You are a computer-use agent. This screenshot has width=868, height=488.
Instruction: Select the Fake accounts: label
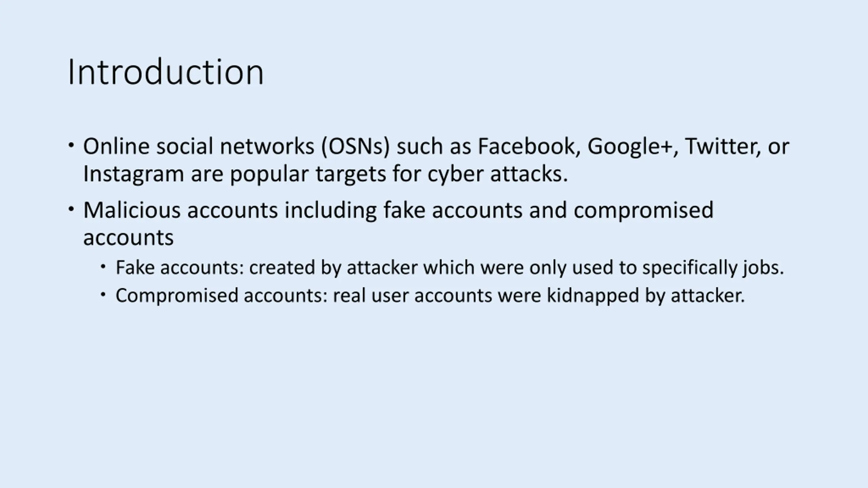click(180, 267)
